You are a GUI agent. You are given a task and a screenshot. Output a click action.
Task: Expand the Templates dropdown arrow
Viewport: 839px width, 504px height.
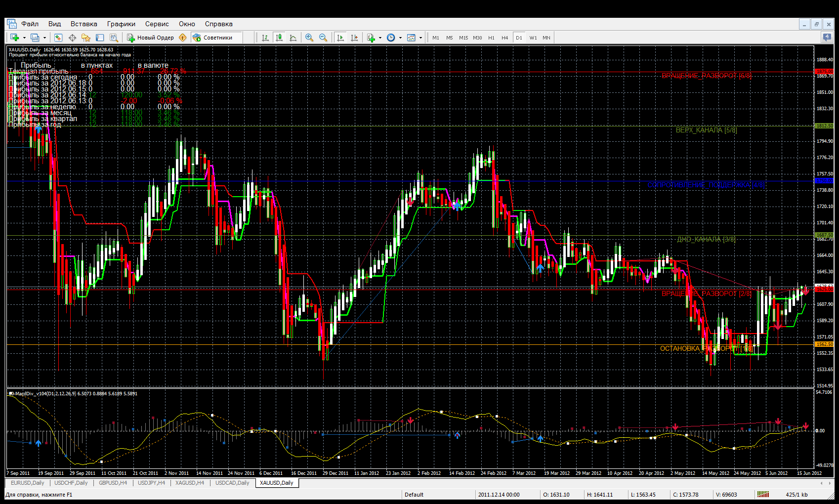[x=420, y=38]
